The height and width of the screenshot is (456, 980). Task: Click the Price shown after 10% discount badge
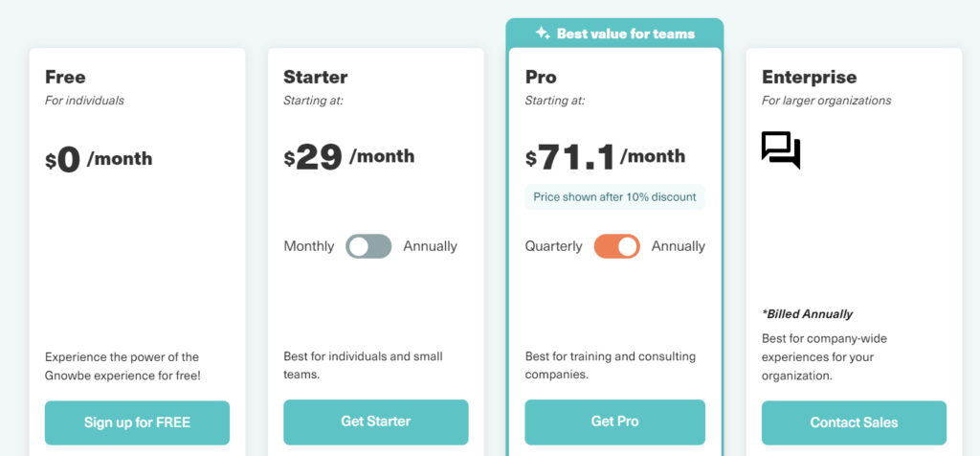pos(615,197)
